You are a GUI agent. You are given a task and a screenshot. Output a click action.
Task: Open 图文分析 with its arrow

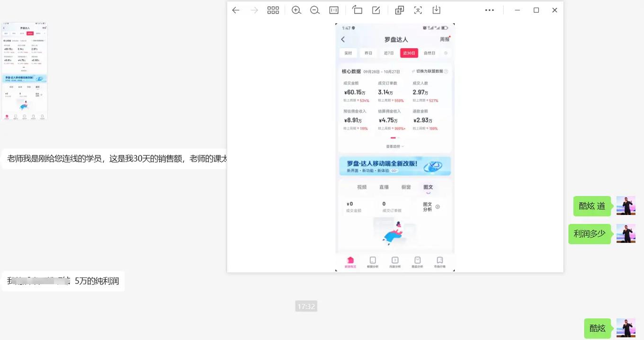click(x=431, y=207)
